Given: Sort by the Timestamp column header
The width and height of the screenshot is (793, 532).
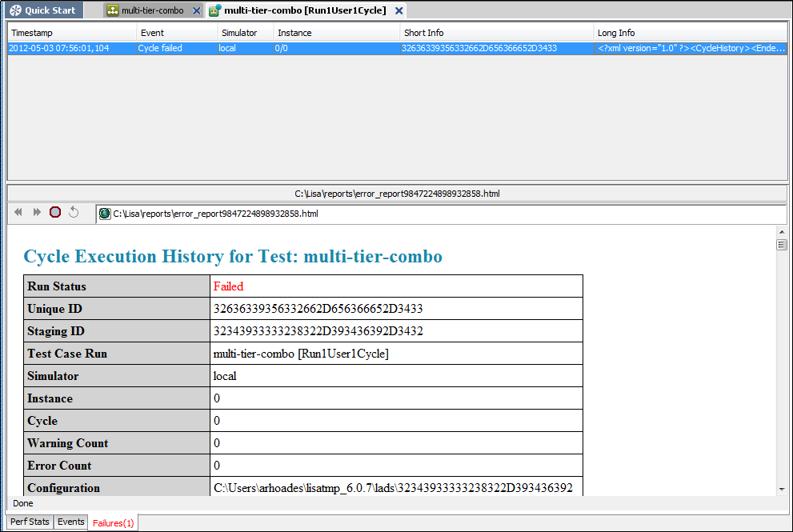Looking at the screenshot, I should (70, 32).
